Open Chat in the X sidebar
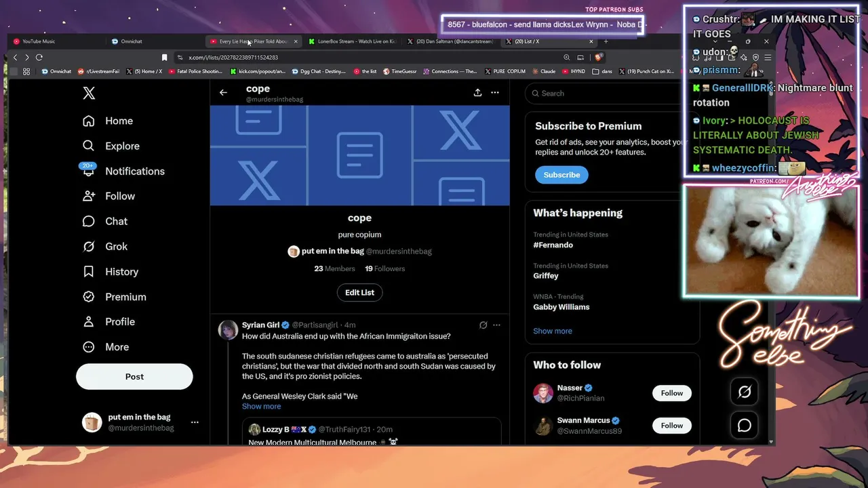 point(105,221)
